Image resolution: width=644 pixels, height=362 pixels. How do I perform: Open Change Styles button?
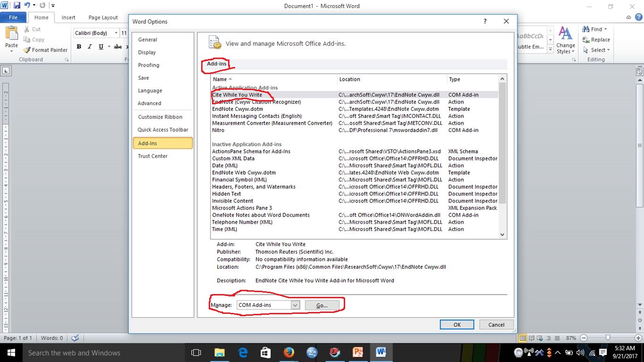point(565,41)
